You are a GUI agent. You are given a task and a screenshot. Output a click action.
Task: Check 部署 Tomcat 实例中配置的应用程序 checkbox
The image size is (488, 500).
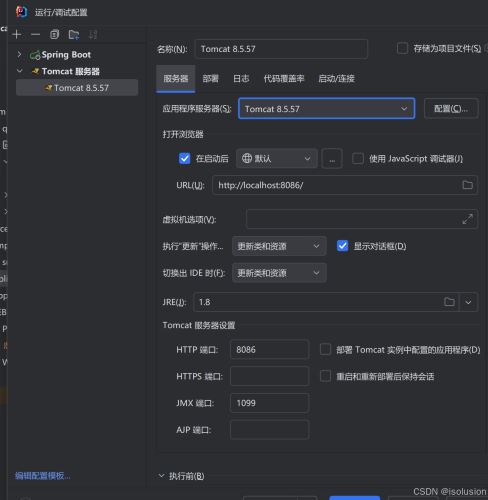point(325,349)
